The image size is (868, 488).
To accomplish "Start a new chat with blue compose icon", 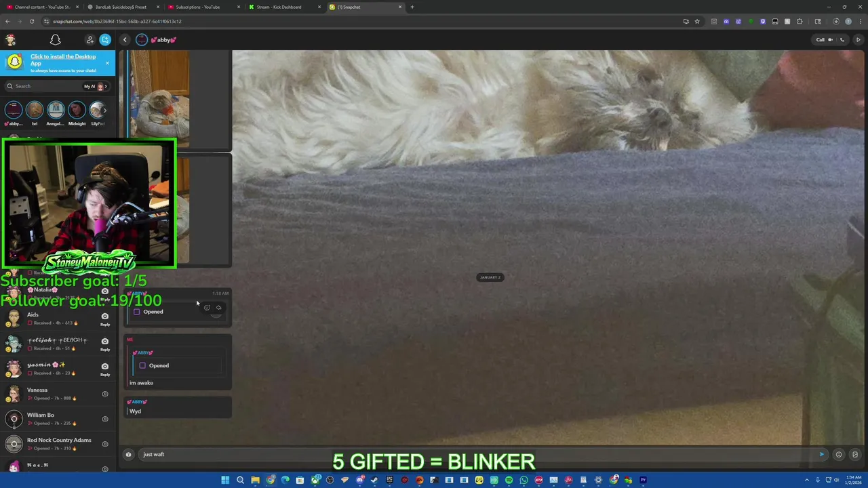I will point(105,40).
